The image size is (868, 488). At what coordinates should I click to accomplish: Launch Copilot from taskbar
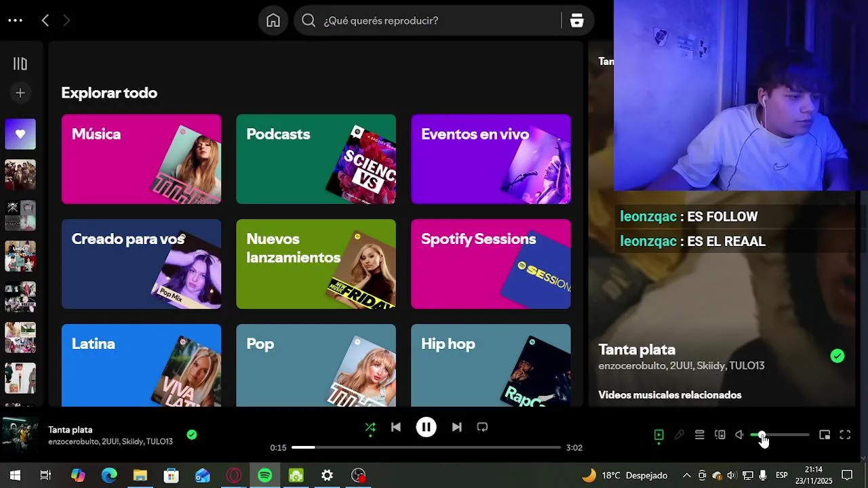pyautogui.click(x=78, y=476)
